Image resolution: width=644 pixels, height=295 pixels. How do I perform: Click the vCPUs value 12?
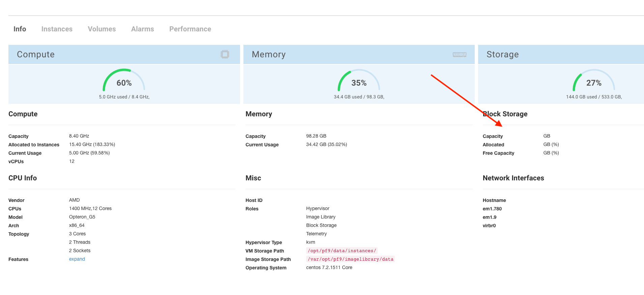(x=72, y=161)
